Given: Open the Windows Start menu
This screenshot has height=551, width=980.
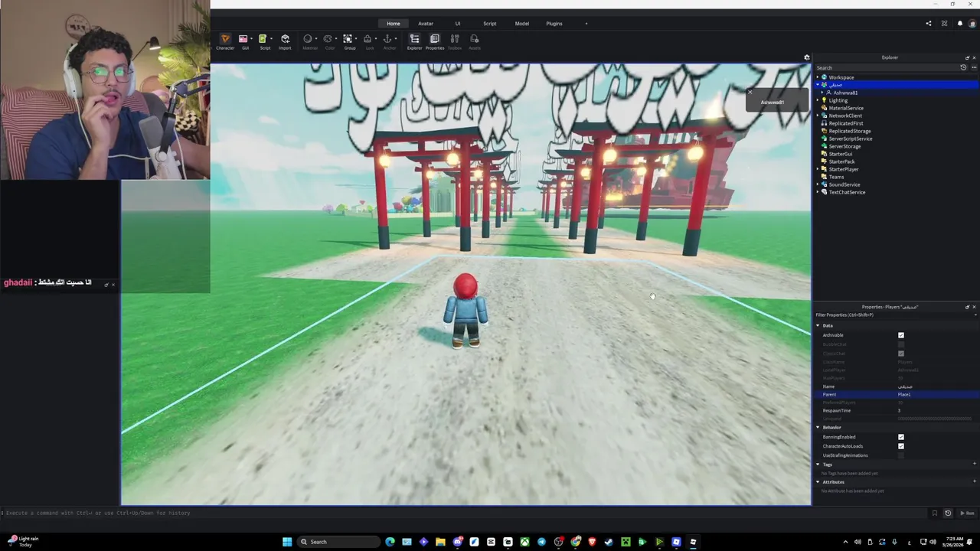Looking at the screenshot, I should coord(287,542).
